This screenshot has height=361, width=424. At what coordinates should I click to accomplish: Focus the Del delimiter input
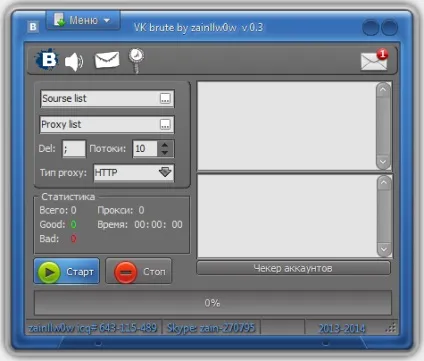click(x=74, y=148)
